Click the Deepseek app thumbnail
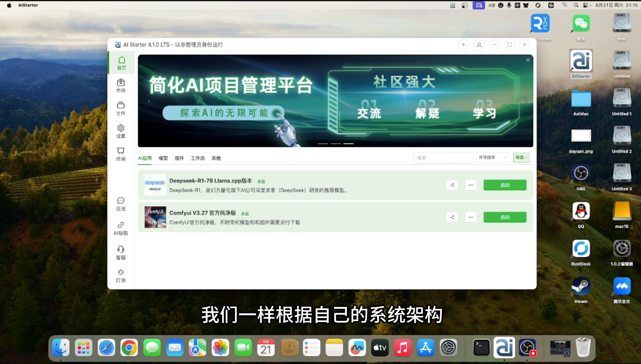This screenshot has width=641, height=364. click(x=155, y=185)
